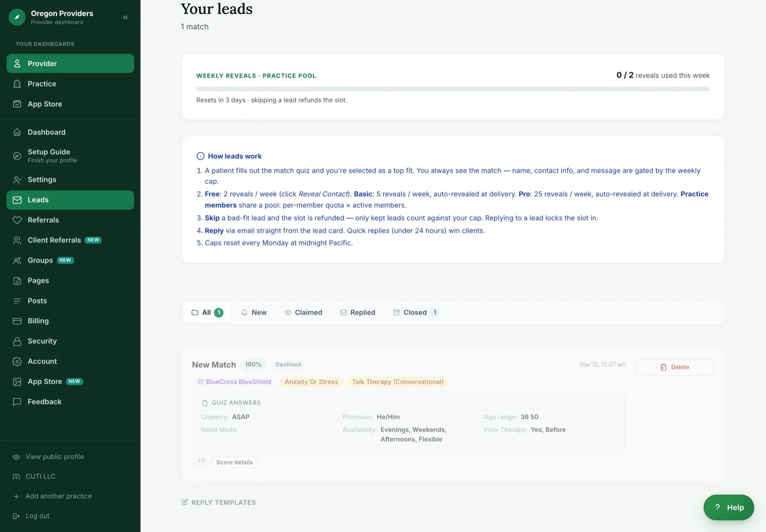Image resolution: width=766 pixels, height=532 pixels.
Task: Click the Security lock icon
Action: 17,341
